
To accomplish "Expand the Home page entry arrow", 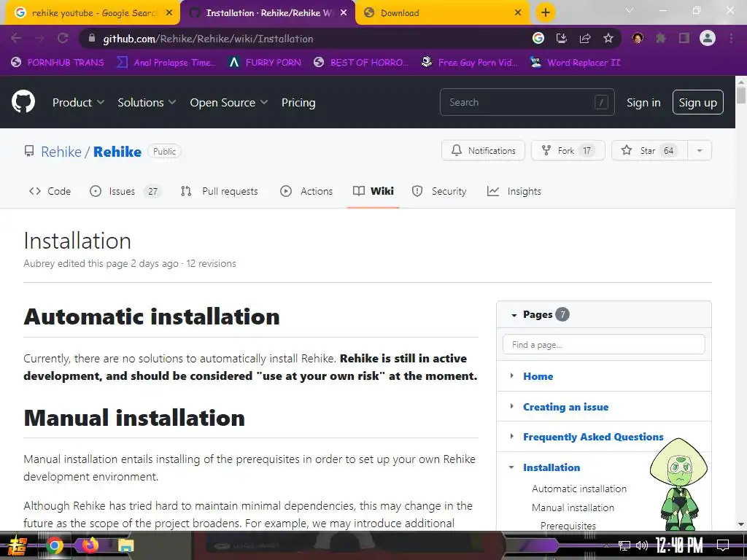I will pos(511,376).
